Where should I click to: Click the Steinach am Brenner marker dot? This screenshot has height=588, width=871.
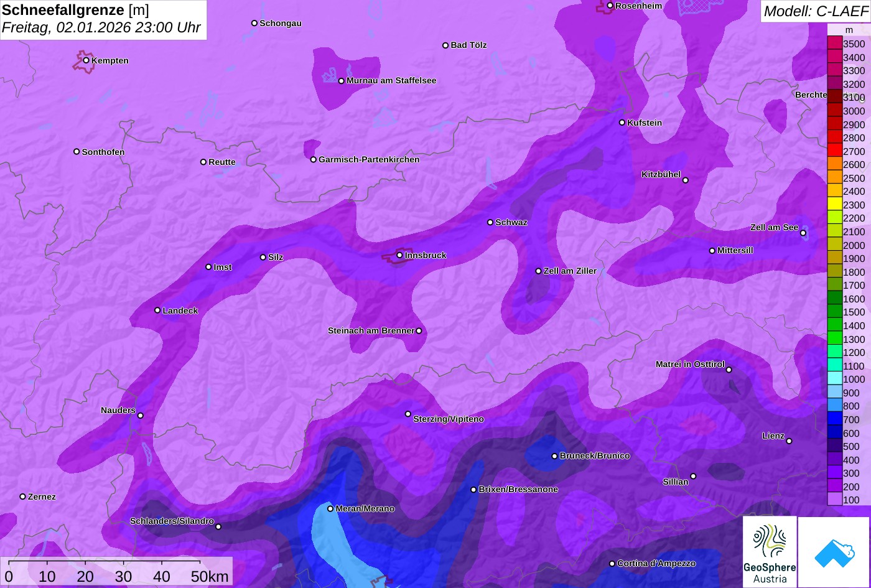click(x=419, y=331)
